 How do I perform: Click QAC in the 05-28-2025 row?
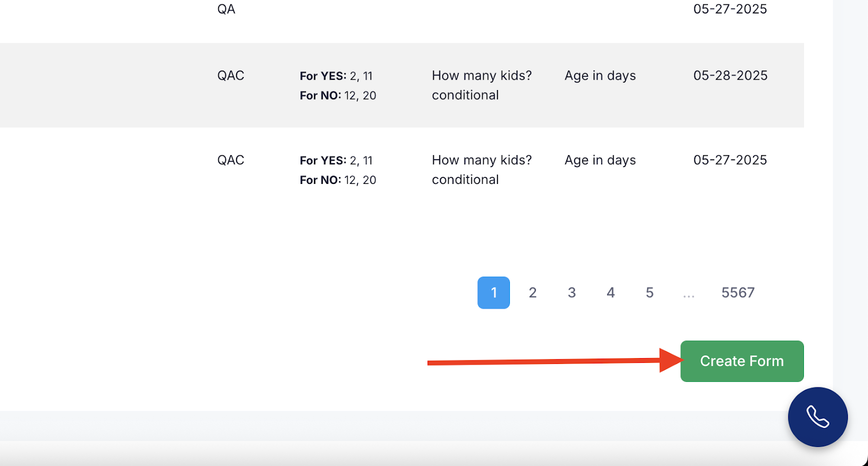(231, 75)
